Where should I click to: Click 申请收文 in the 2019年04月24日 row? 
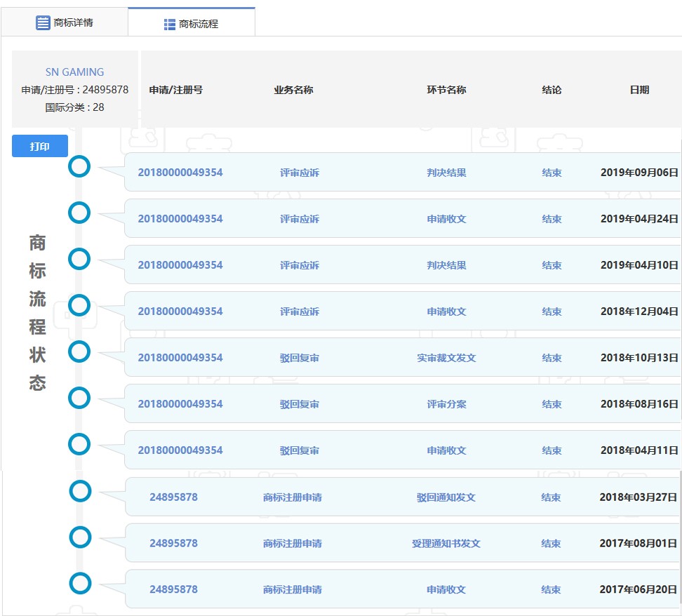pyautogui.click(x=446, y=219)
